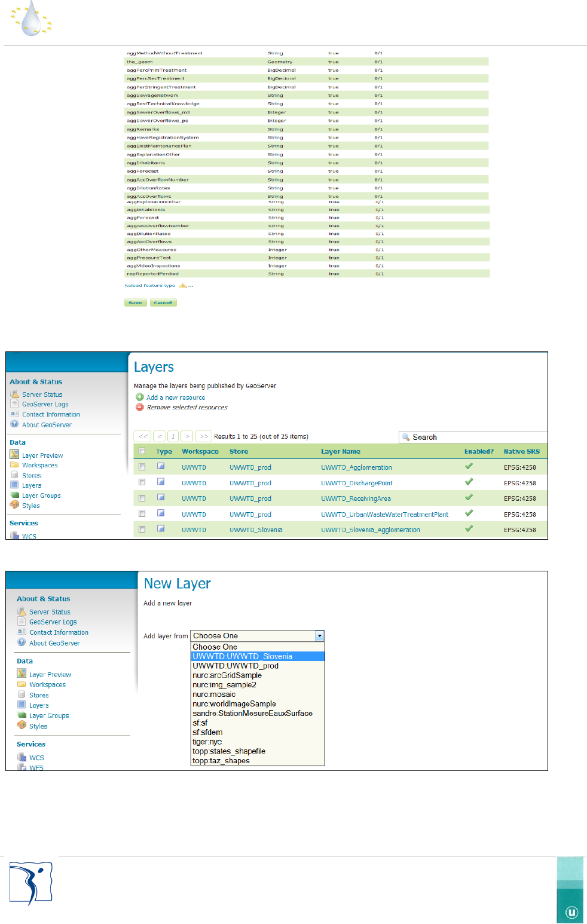This screenshot has height=924, width=587.
Task: Check the UWWTD_UrbanWasteWaterTreatmentPlant row checkbox
Action: click(x=142, y=513)
